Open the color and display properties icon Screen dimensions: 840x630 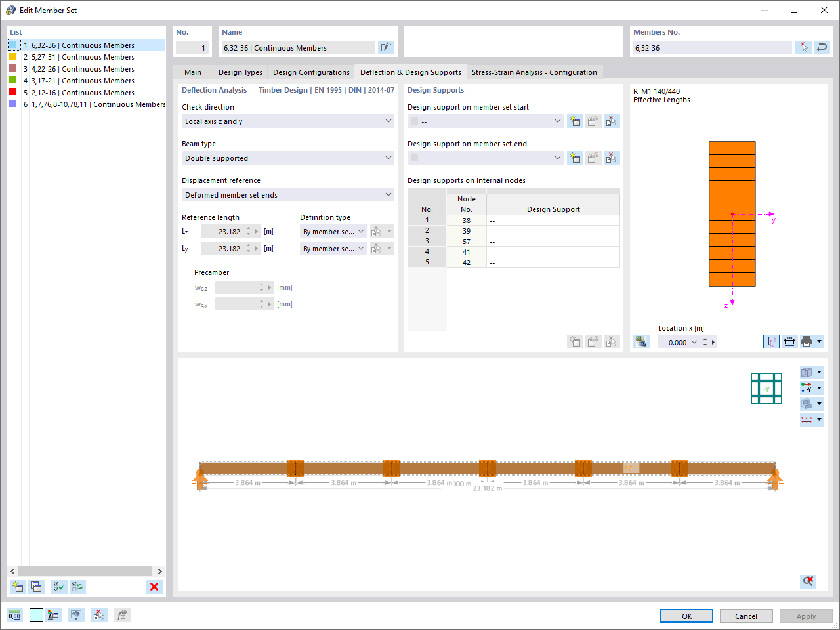[x=54, y=615]
